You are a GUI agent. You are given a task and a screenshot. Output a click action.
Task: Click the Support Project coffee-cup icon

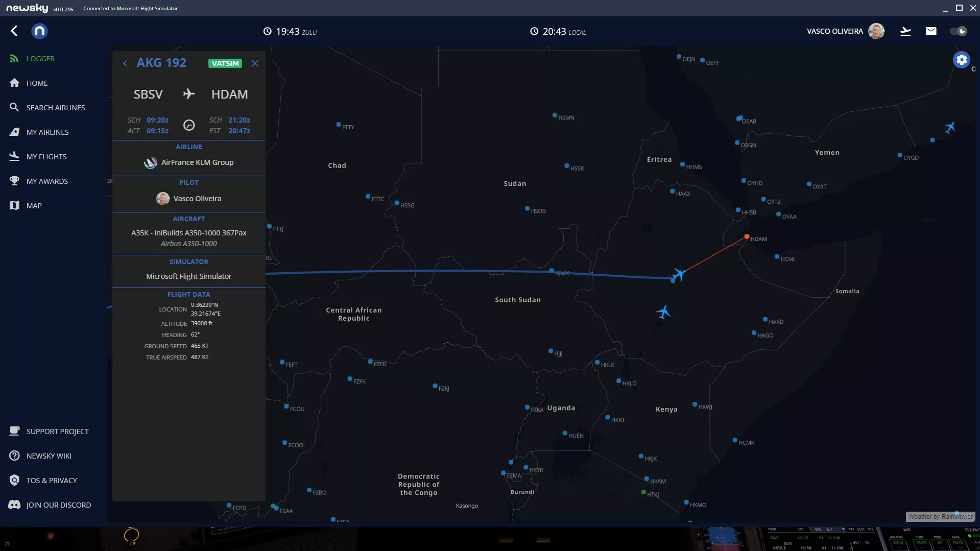14,431
